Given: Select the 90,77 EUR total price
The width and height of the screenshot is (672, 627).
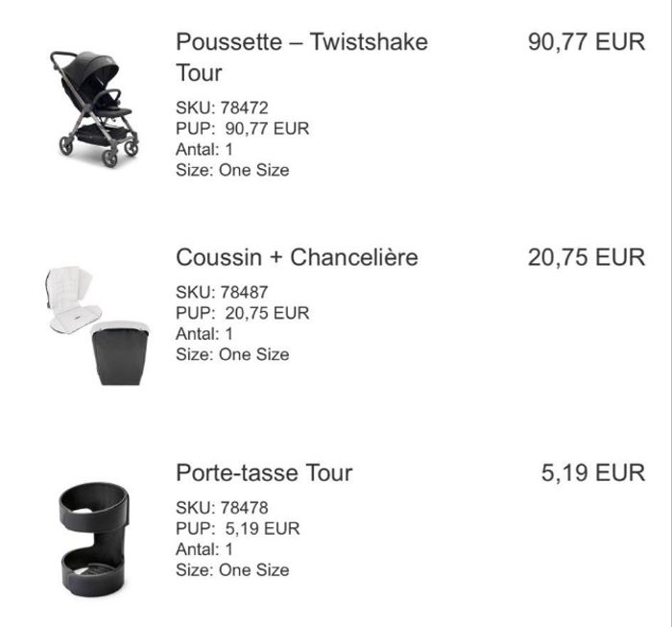Looking at the screenshot, I should [587, 42].
